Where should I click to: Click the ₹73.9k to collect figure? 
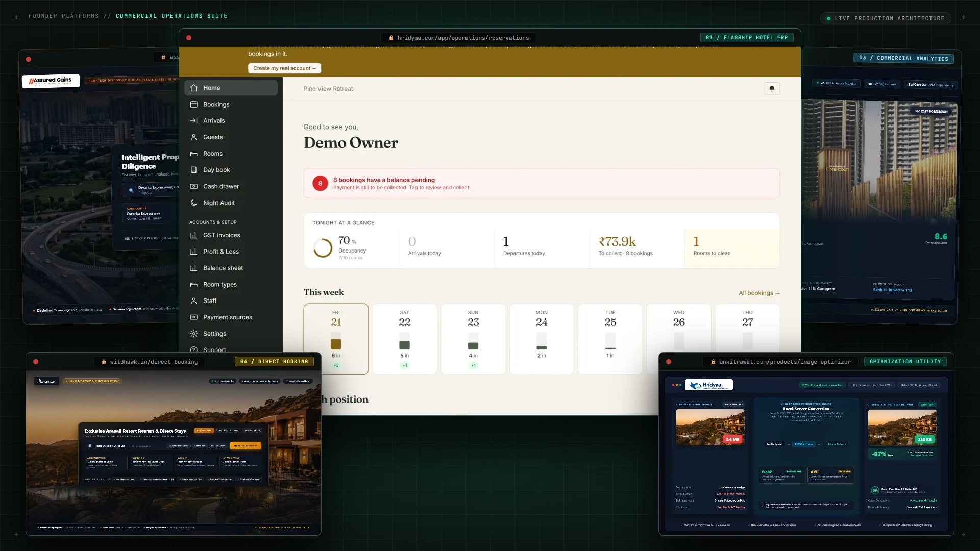[x=617, y=241]
